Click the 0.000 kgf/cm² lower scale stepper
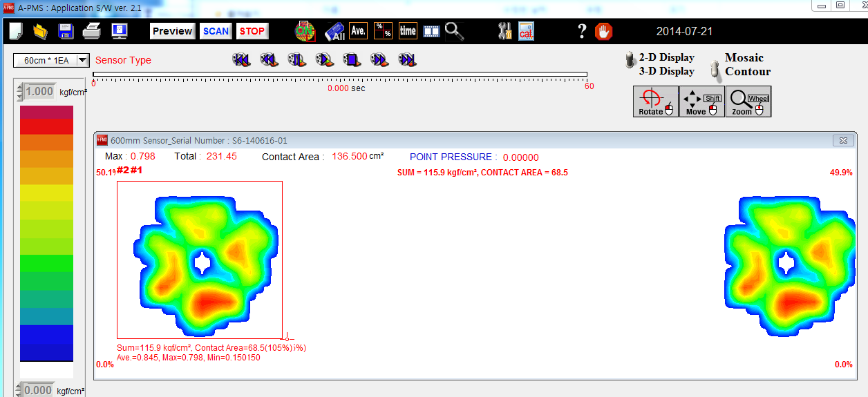868x397 pixels. pos(19,390)
